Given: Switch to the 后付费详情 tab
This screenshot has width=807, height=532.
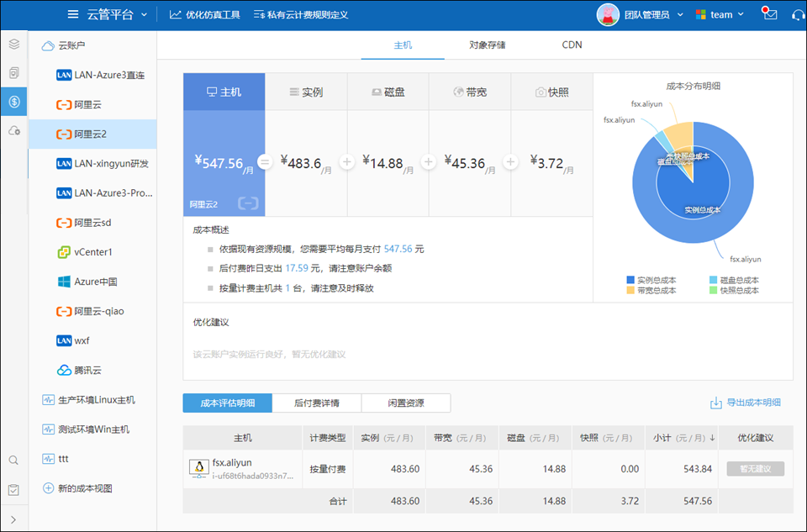Looking at the screenshot, I should 316,403.
